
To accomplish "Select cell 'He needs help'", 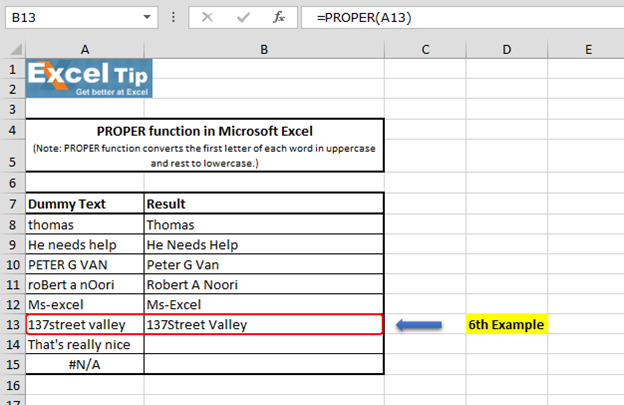I will [x=85, y=245].
